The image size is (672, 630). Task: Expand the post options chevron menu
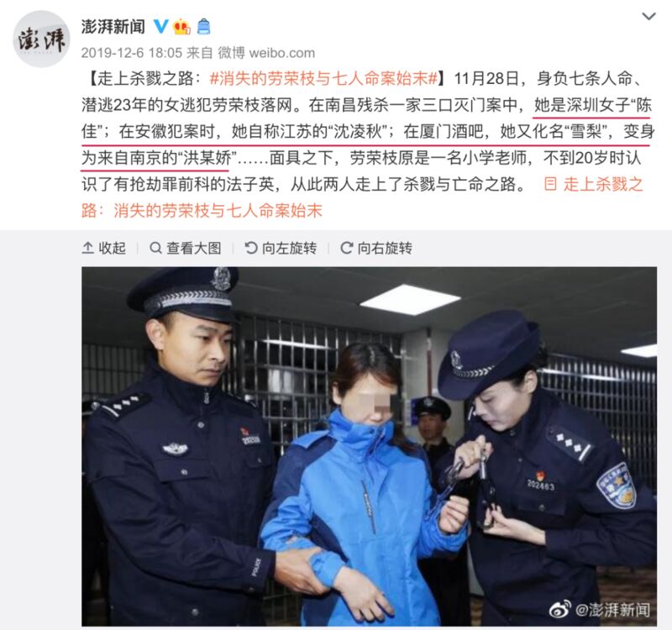coord(648,17)
